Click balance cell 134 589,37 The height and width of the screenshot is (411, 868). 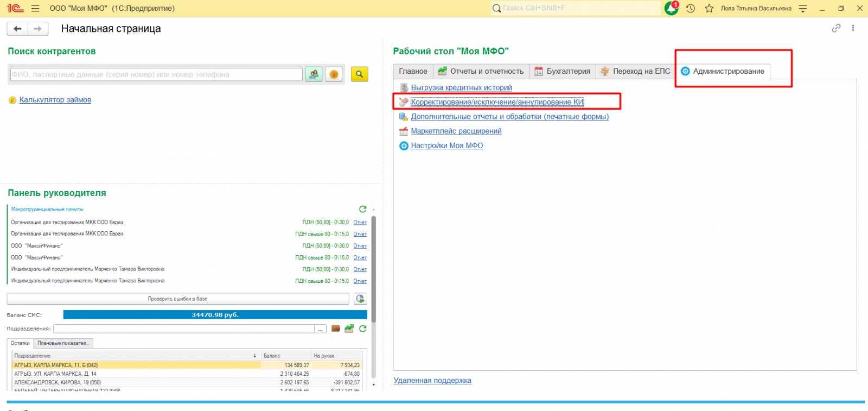tap(286, 365)
